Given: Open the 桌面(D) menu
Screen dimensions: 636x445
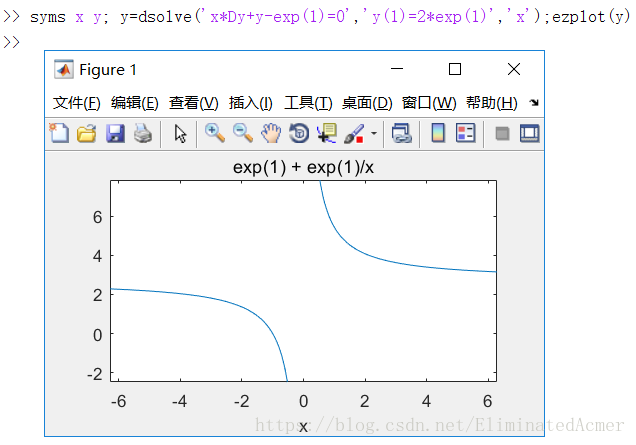Looking at the screenshot, I should 367,103.
